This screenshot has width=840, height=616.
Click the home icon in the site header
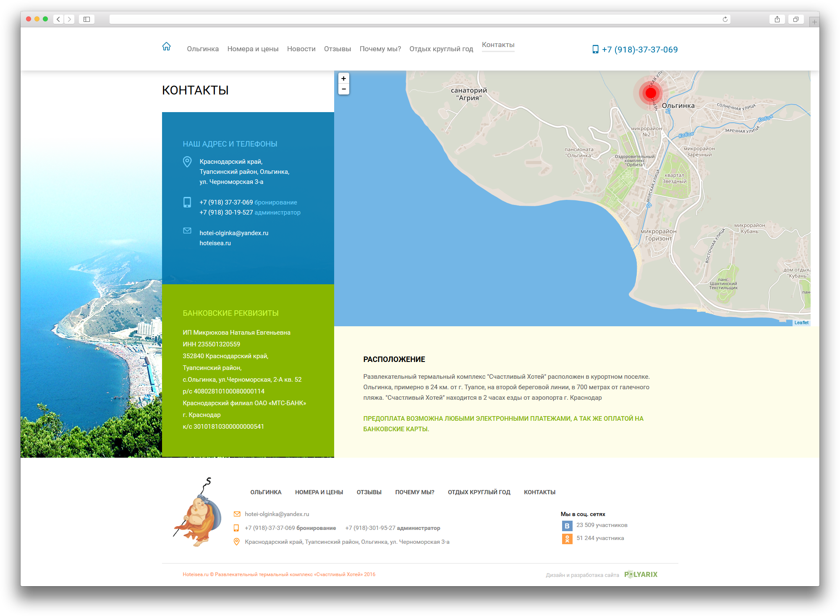(x=166, y=47)
